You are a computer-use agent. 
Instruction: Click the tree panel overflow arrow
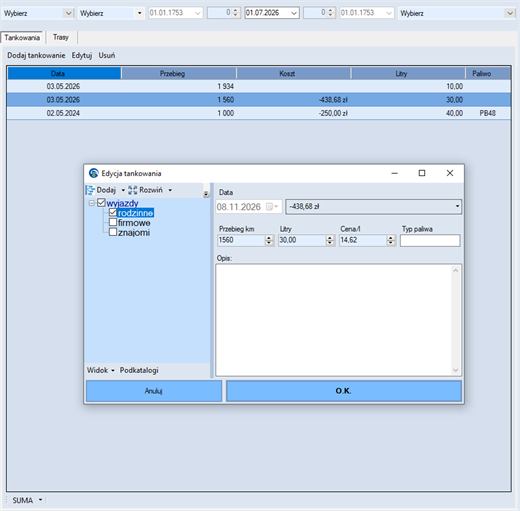point(206,194)
